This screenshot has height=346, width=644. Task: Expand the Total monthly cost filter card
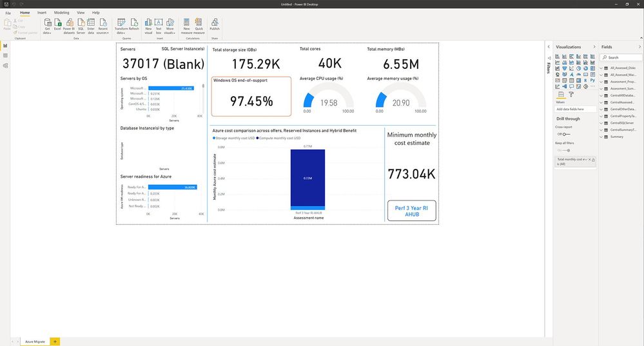tap(586, 159)
